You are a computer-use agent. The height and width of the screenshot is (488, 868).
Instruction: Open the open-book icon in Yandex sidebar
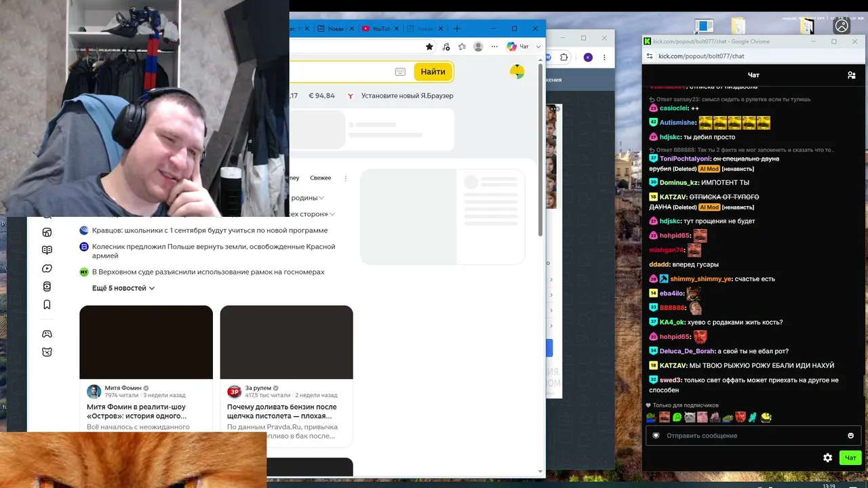point(47,250)
